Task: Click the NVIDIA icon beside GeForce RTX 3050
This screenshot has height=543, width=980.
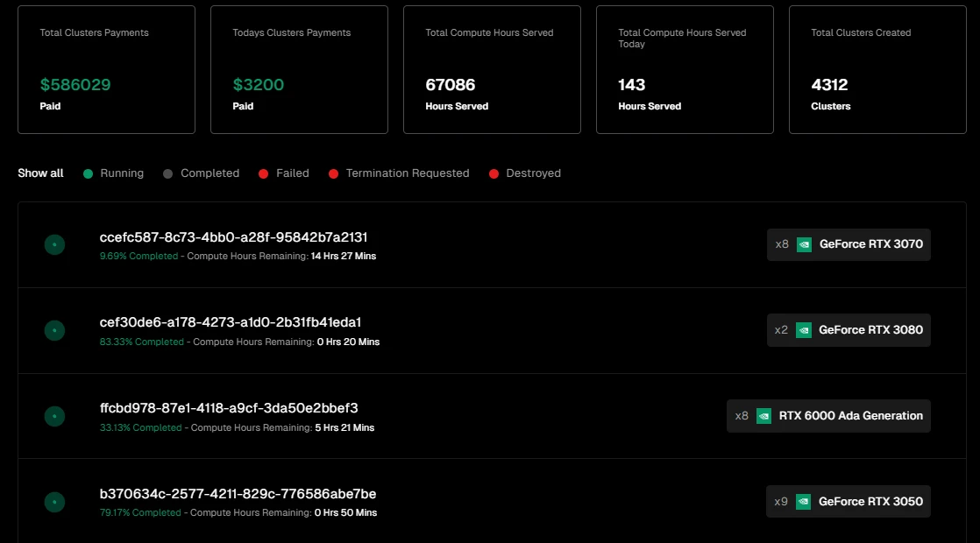Action: click(x=804, y=502)
